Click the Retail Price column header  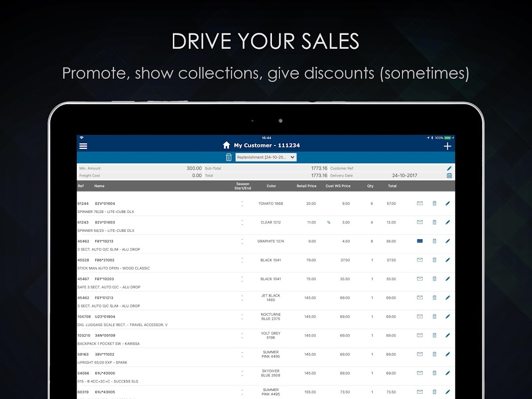(306, 186)
